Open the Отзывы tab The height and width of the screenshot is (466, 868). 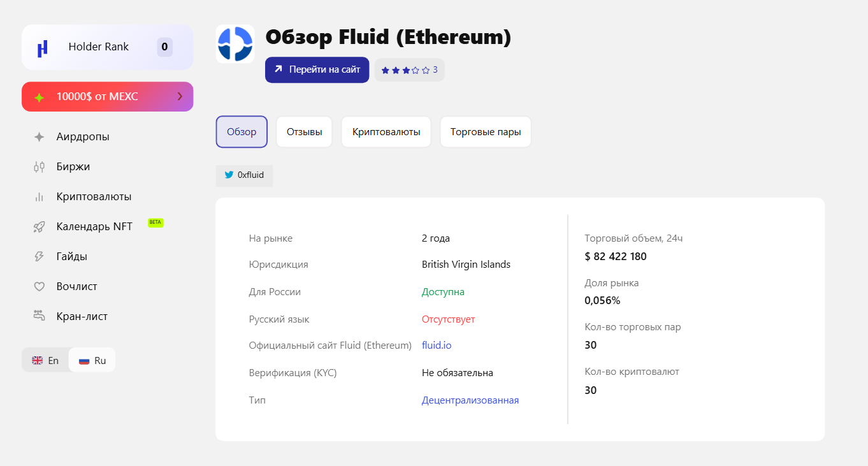[304, 132]
